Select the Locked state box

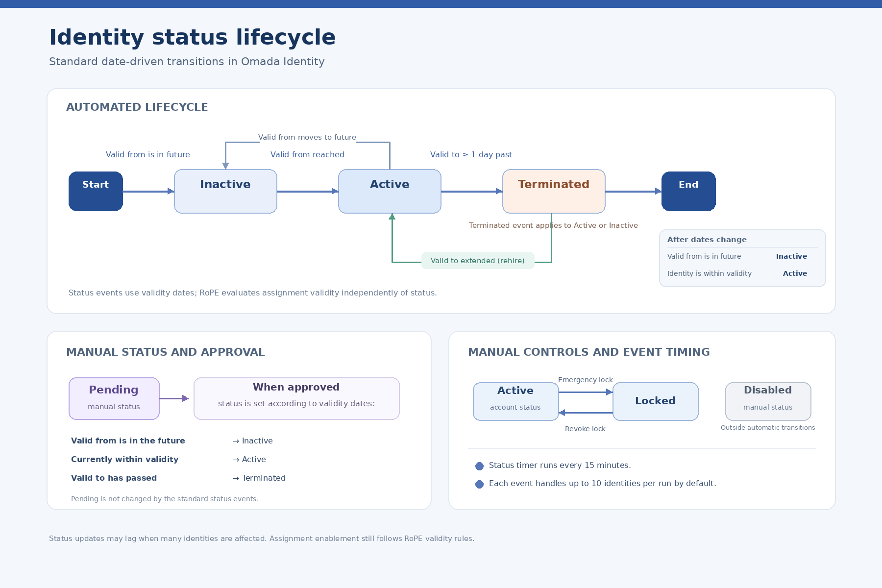(655, 401)
